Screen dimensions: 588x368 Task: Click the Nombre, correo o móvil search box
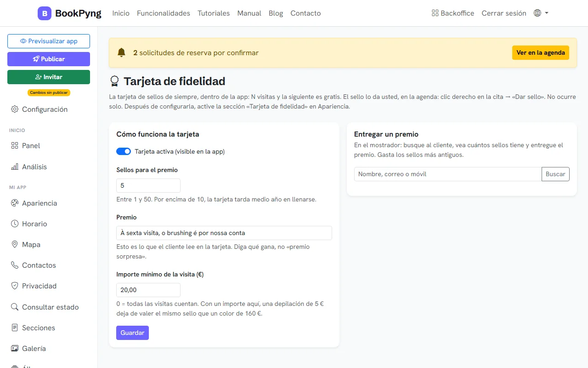[448, 174]
